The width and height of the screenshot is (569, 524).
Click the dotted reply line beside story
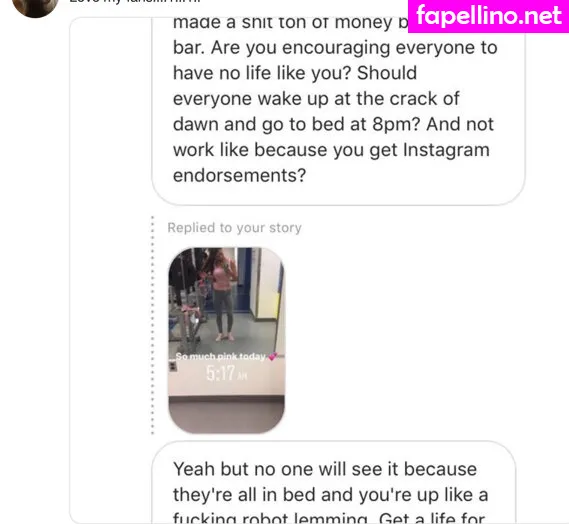tap(152, 325)
